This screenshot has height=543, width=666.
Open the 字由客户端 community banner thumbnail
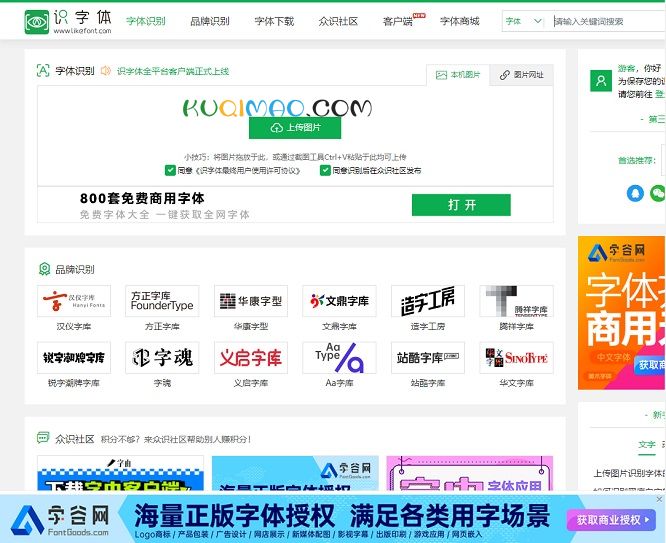pos(121,473)
